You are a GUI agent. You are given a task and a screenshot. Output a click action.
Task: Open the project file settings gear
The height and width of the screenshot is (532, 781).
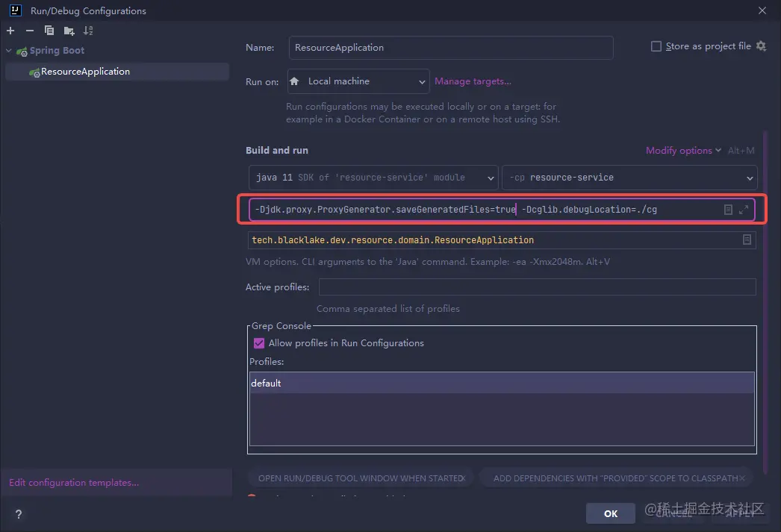point(761,46)
